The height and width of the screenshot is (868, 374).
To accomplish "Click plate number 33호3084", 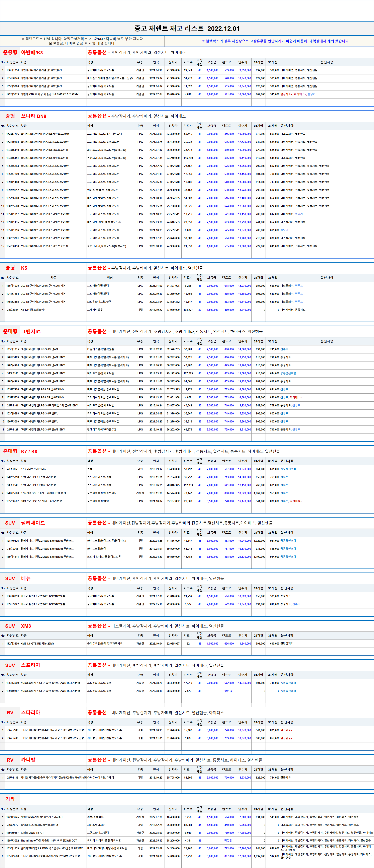I will 12,310.
